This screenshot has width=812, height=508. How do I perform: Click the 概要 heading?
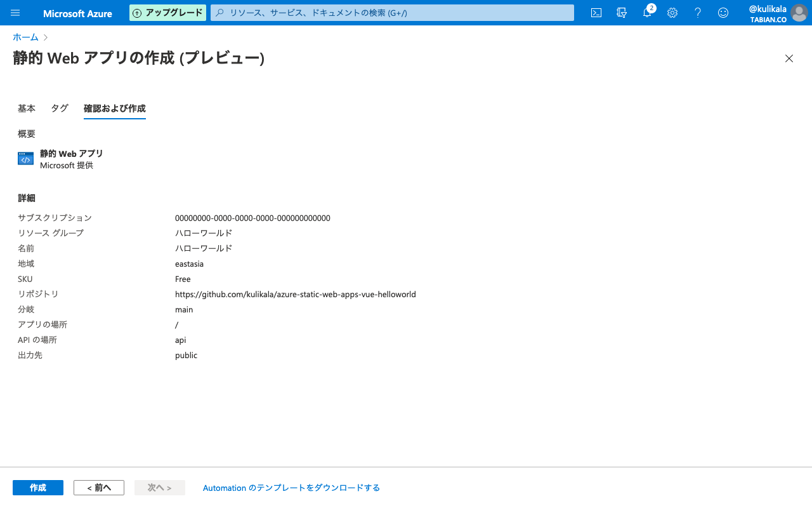click(27, 134)
